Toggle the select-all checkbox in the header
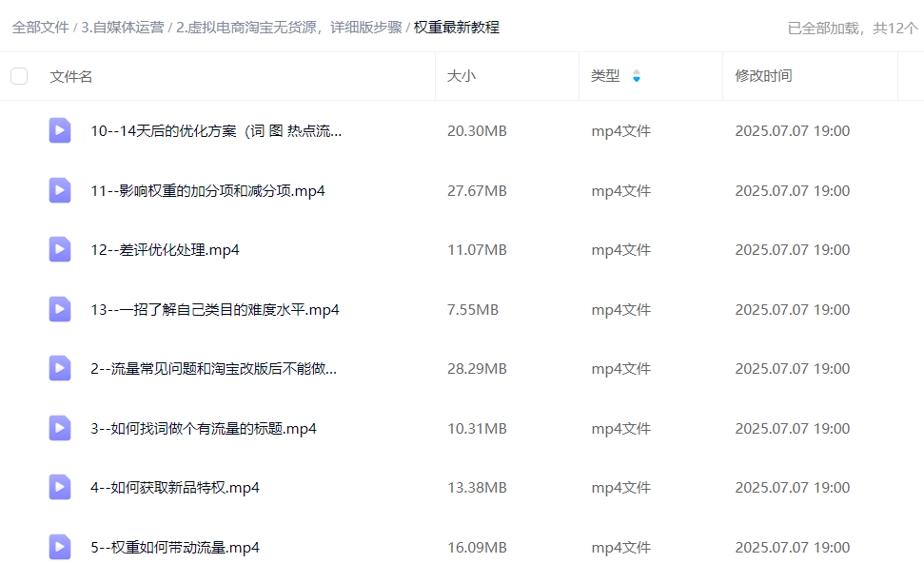 (x=19, y=76)
